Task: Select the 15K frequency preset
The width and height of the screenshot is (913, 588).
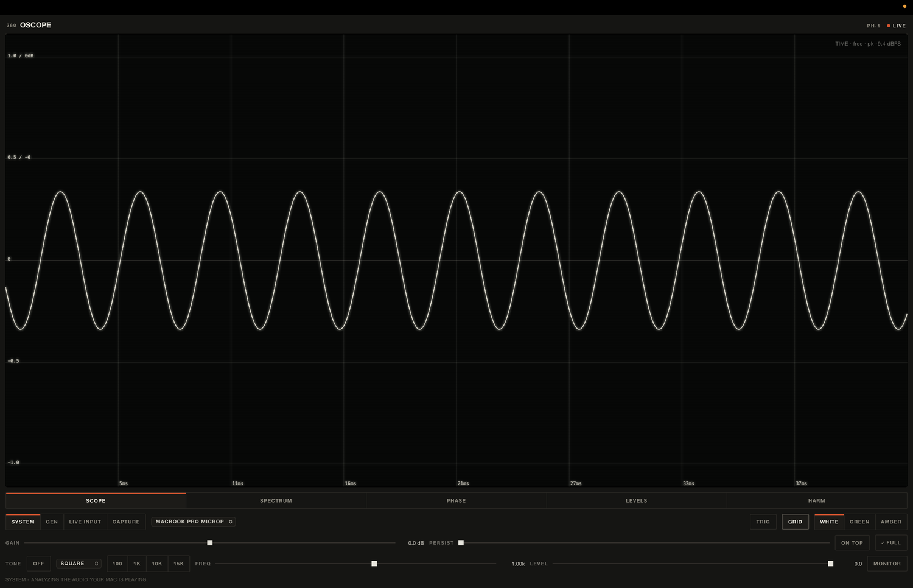Action: pyautogui.click(x=178, y=564)
